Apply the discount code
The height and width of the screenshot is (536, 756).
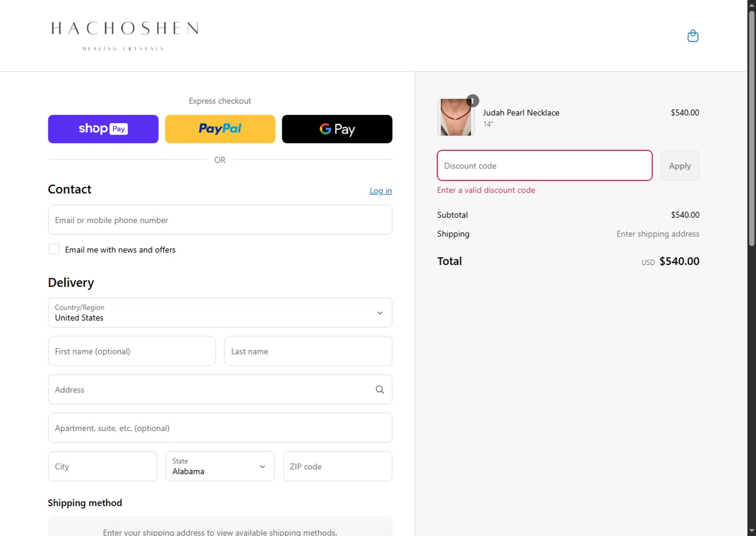[x=680, y=165]
